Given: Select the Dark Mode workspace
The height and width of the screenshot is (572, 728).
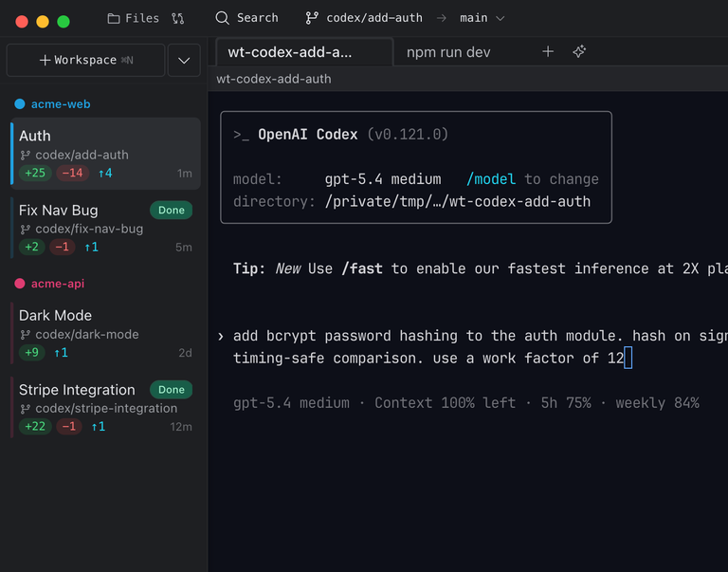Looking at the screenshot, I should [x=105, y=334].
